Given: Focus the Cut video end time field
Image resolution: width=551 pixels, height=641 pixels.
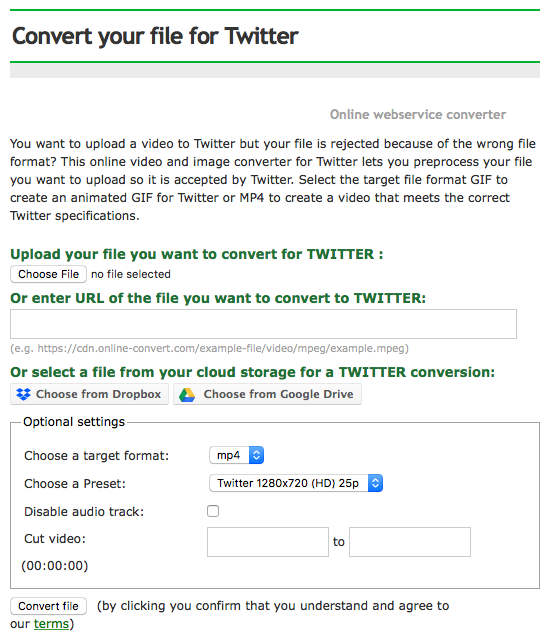Looking at the screenshot, I should [410, 542].
